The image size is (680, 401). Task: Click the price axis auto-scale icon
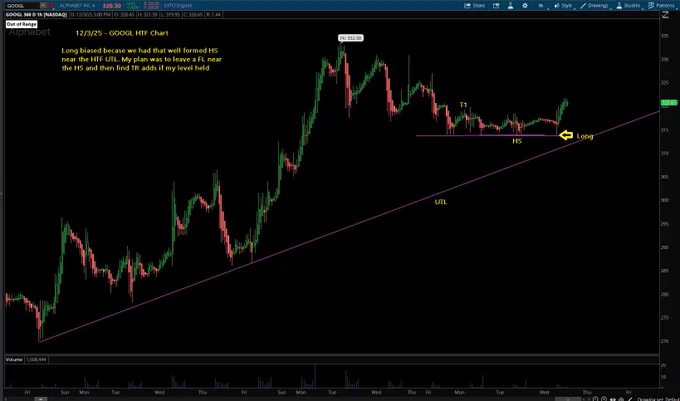click(665, 15)
